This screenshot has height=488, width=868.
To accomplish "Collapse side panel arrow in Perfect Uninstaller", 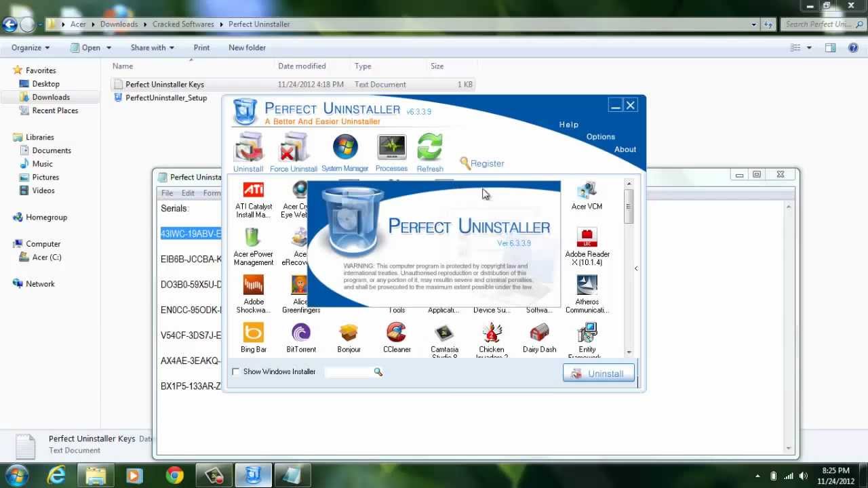I will tap(636, 268).
